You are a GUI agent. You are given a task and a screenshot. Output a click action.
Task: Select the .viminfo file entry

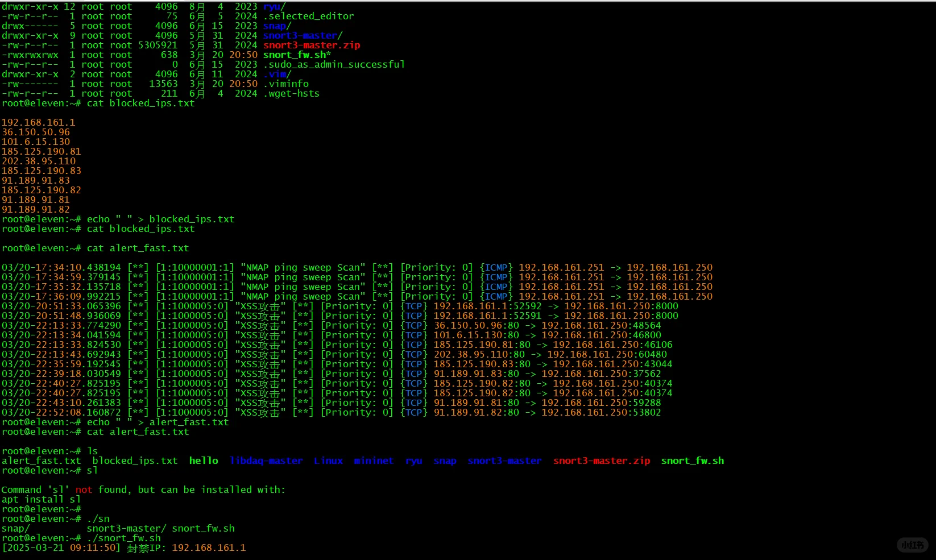[x=285, y=84]
